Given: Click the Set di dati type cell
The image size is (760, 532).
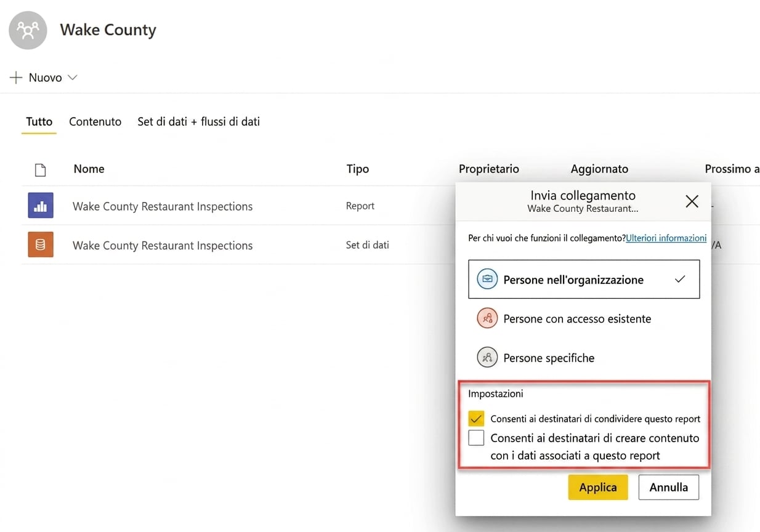Looking at the screenshot, I should pos(367,244).
